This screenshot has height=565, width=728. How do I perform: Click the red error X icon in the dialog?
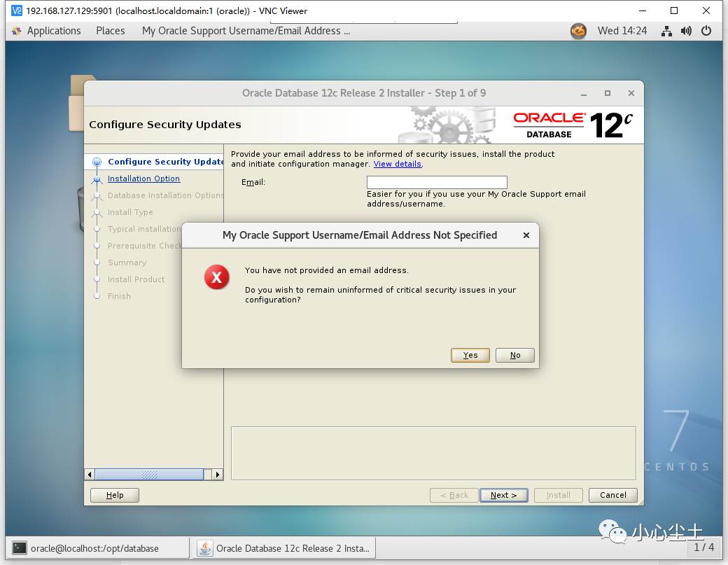point(216,277)
